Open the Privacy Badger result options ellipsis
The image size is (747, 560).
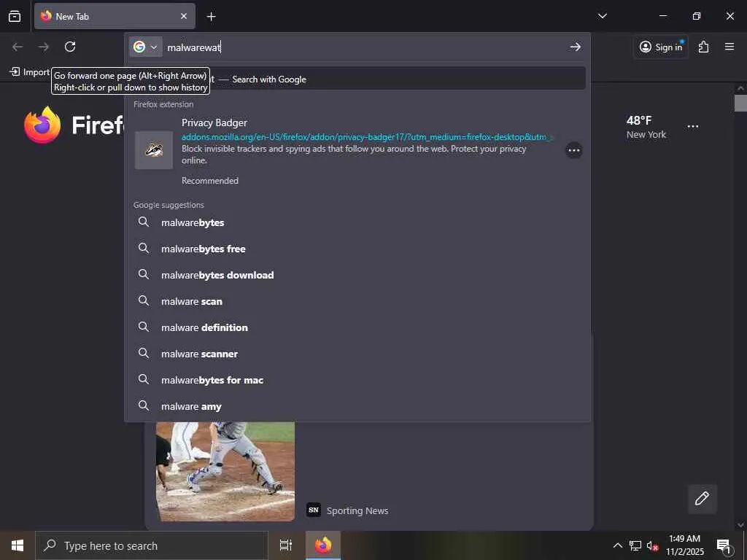[574, 150]
